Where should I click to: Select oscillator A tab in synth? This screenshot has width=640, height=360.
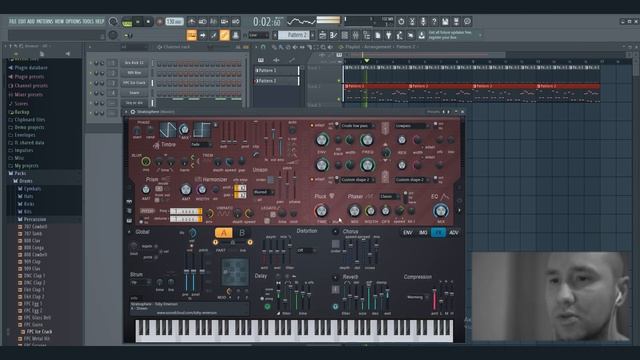click(223, 233)
